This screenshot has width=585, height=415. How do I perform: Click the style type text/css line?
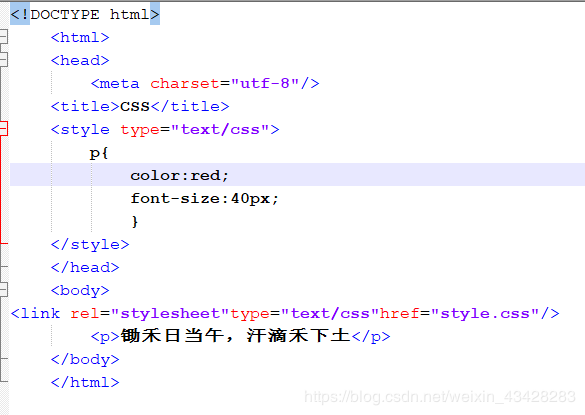pos(165,130)
